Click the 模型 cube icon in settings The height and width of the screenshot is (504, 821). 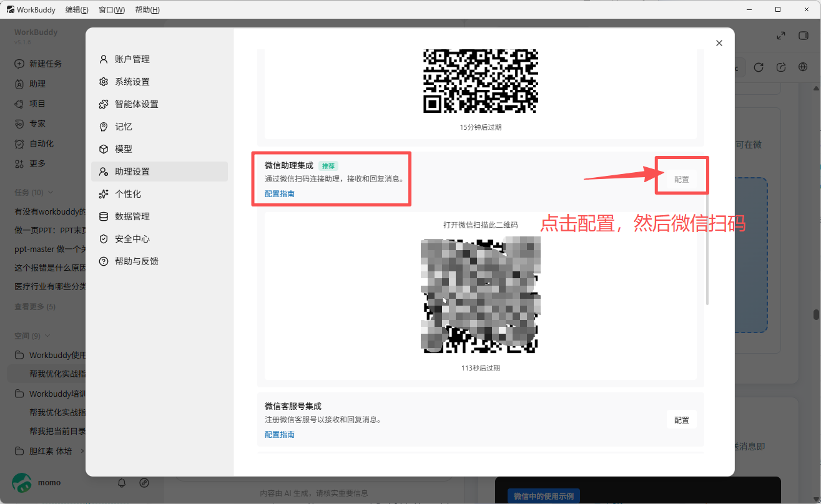(x=104, y=149)
